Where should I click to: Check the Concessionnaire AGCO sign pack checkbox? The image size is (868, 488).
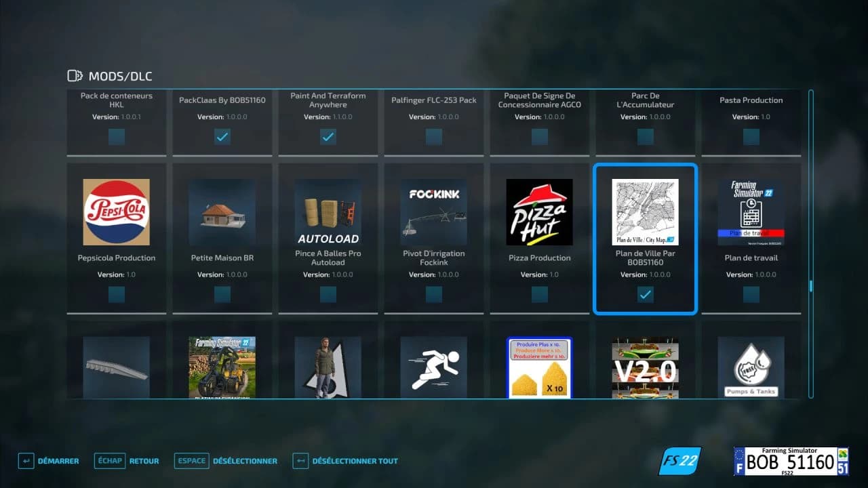tap(540, 137)
